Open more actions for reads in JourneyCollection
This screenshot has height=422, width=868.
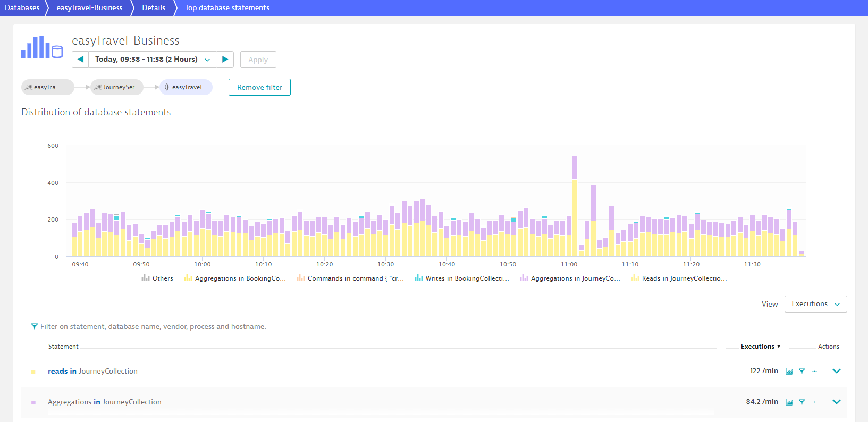click(x=814, y=372)
